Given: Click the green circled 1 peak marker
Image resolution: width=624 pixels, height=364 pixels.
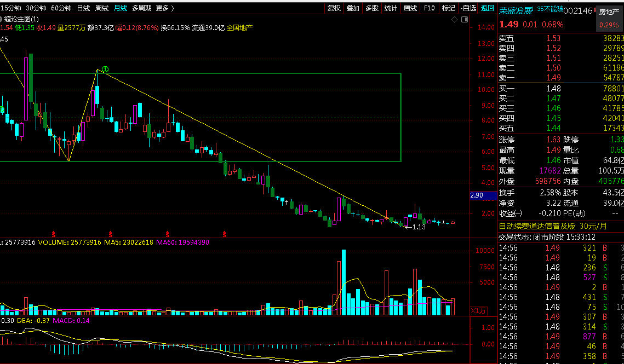Looking at the screenshot, I should tap(105, 70).
